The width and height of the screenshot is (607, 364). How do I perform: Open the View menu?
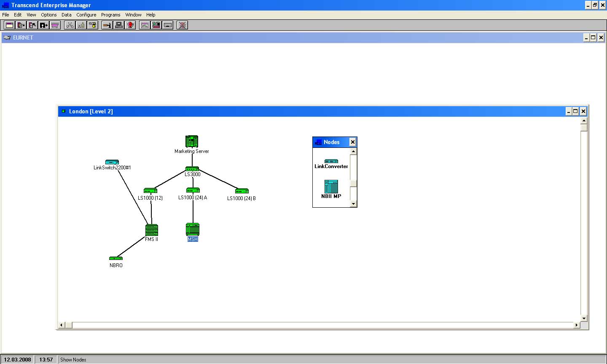31,15
